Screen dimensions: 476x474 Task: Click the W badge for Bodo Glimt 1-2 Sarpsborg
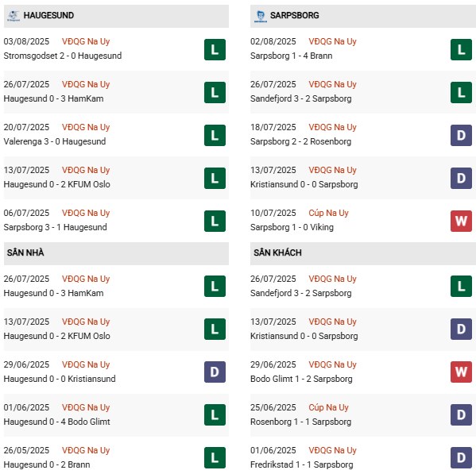(461, 372)
